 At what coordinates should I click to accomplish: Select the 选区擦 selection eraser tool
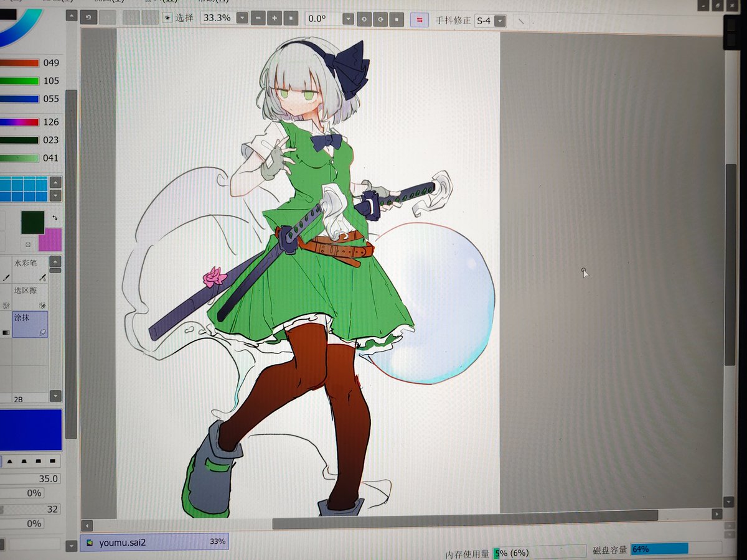pos(30,297)
